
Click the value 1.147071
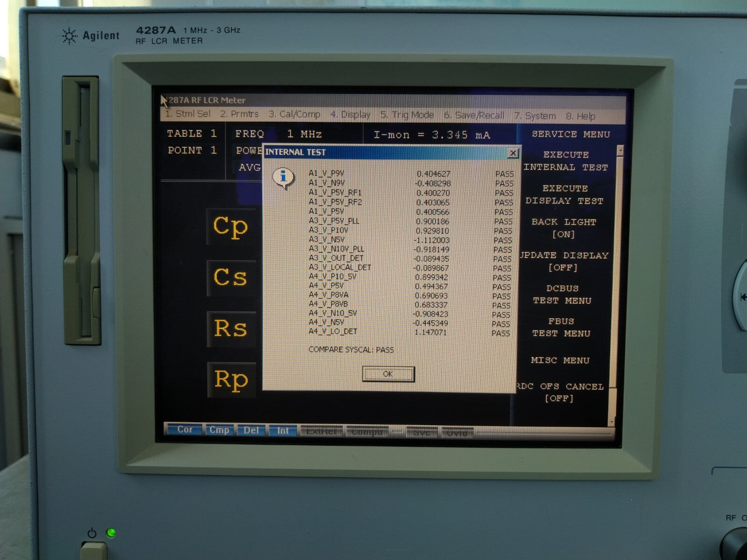pos(430,332)
